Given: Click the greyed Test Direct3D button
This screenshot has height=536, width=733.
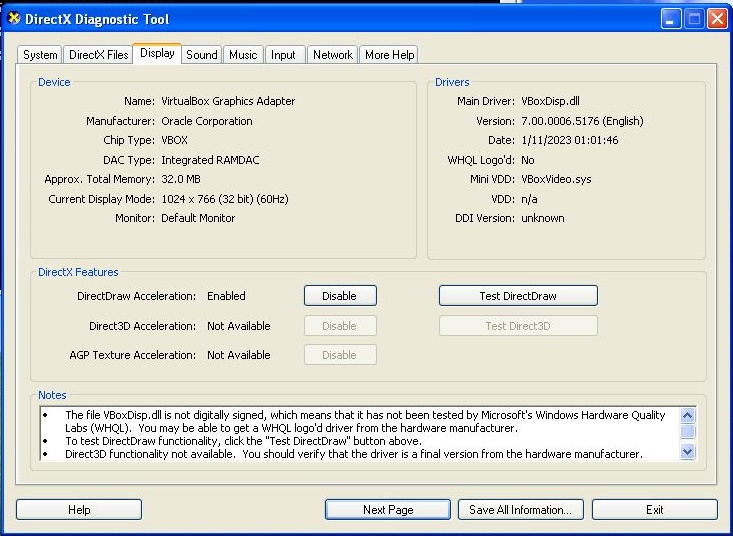Looking at the screenshot, I should 518,326.
